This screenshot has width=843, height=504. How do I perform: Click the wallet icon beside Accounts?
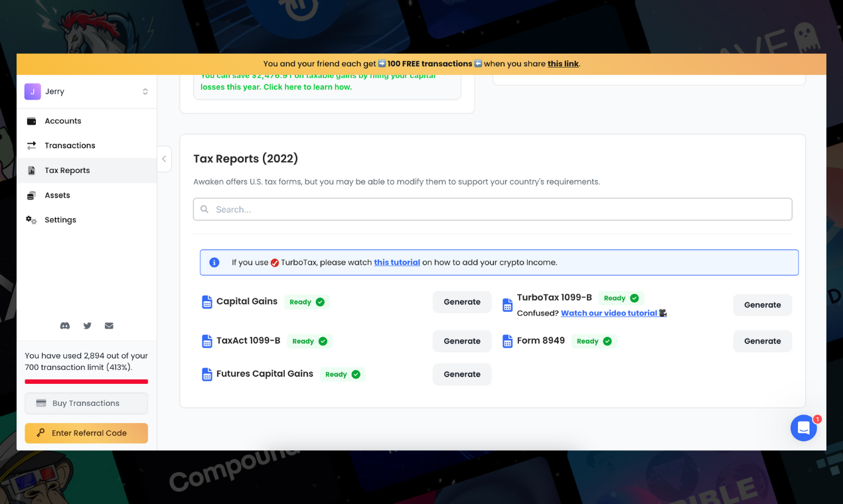pyautogui.click(x=31, y=121)
